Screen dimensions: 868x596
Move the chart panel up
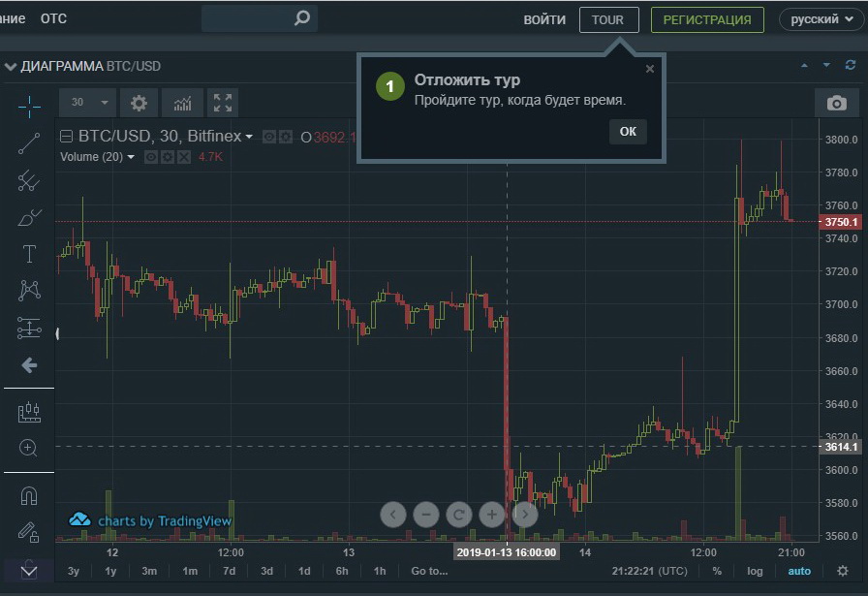[x=804, y=65]
